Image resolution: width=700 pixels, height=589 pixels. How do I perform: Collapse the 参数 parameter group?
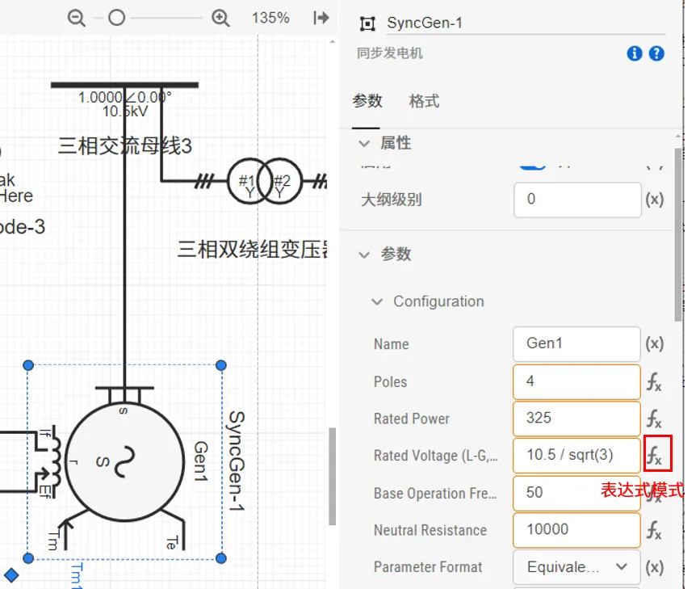(x=363, y=254)
